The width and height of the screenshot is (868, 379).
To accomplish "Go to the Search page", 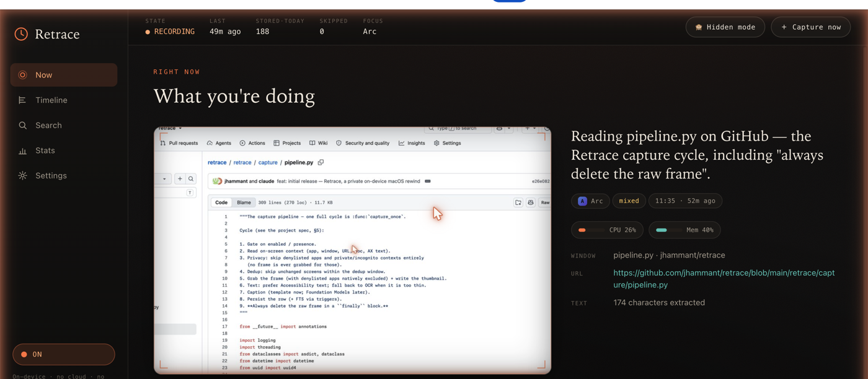I will pyautogui.click(x=64, y=125).
